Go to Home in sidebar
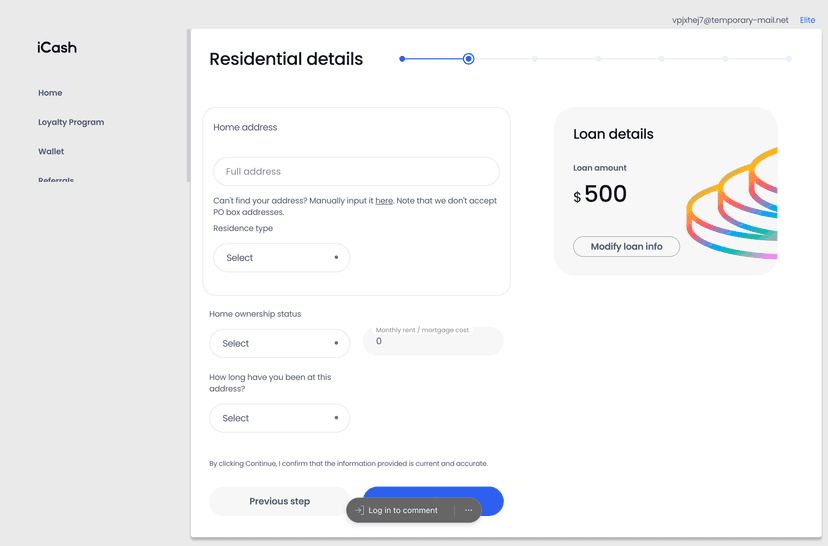The image size is (828, 546). [x=50, y=93]
